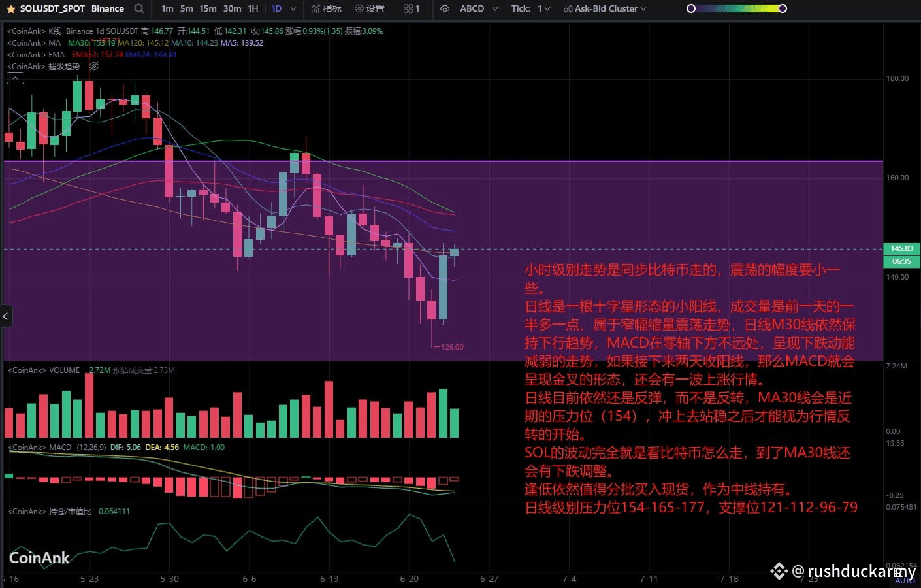Click the DIF:-5.06 value
The height and width of the screenshot is (588, 921).
coord(125,448)
